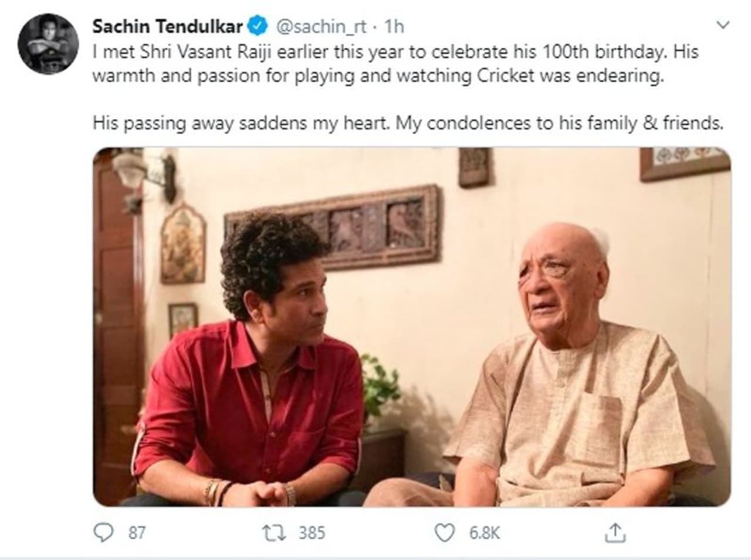The height and width of the screenshot is (560, 751).
Task: Click the blue verified badge
Action: [258, 26]
